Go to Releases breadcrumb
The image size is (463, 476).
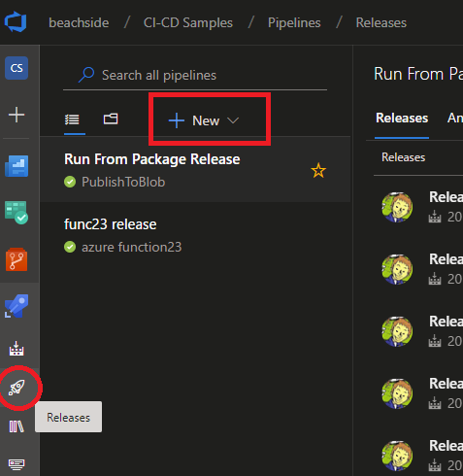click(x=381, y=22)
